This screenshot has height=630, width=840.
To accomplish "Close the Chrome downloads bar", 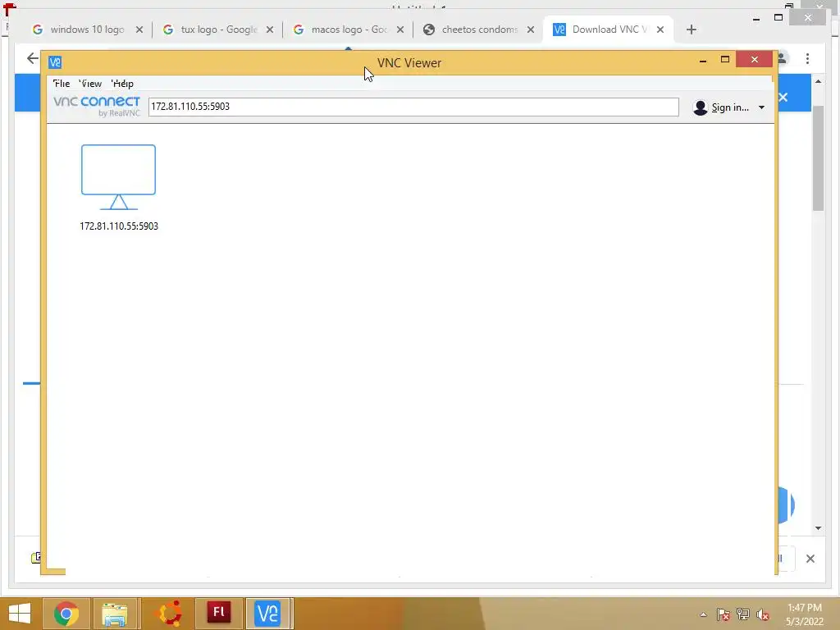I will pyautogui.click(x=810, y=559).
